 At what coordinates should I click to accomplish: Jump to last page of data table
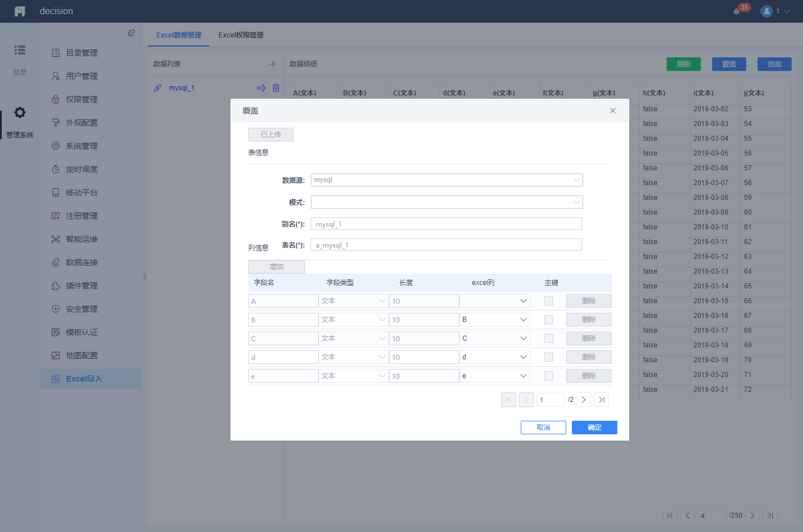click(x=770, y=516)
